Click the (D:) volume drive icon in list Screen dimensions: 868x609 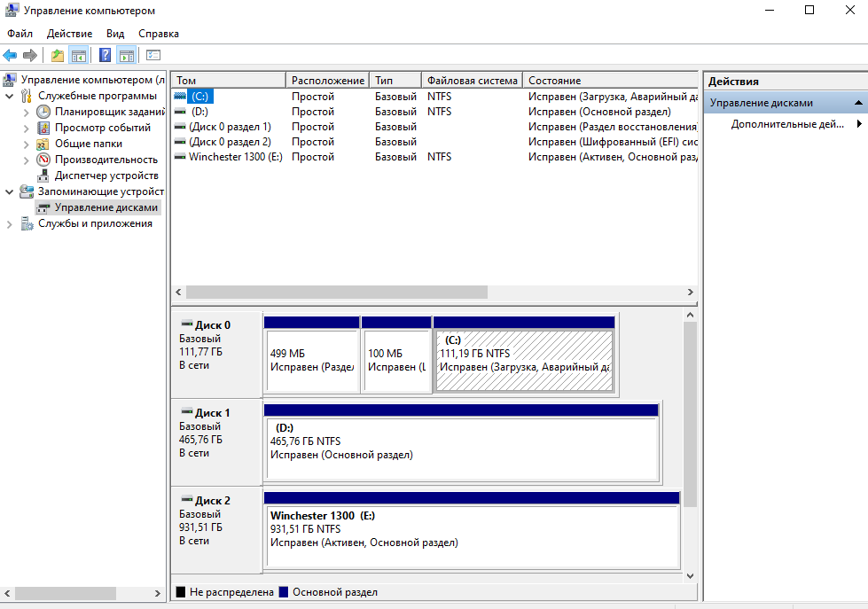point(180,112)
